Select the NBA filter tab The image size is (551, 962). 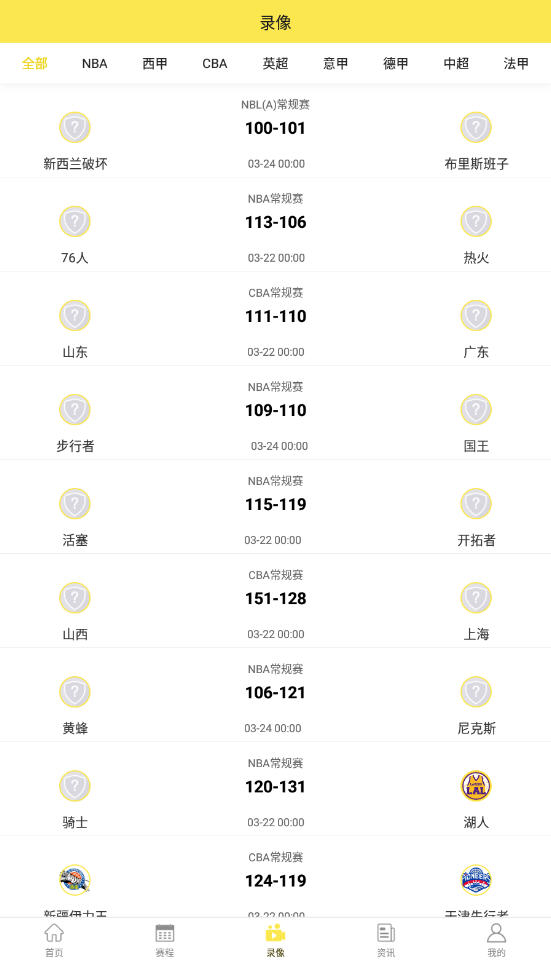click(x=94, y=63)
